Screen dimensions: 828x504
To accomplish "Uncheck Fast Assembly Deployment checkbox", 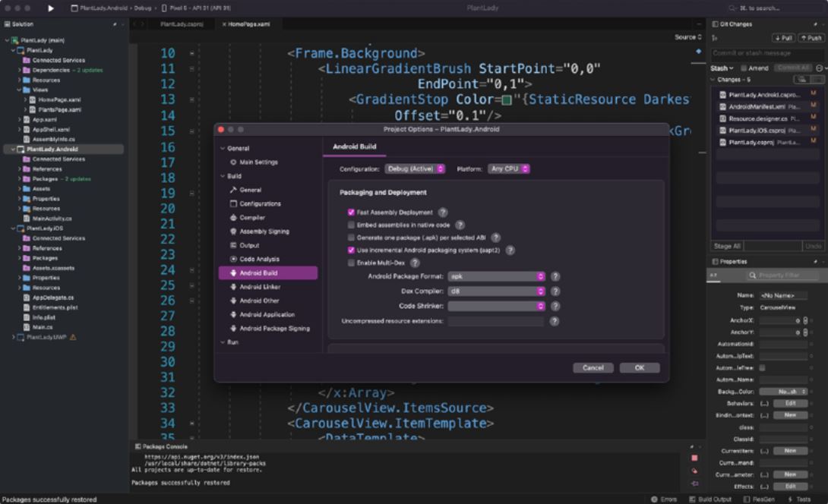I will point(351,213).
